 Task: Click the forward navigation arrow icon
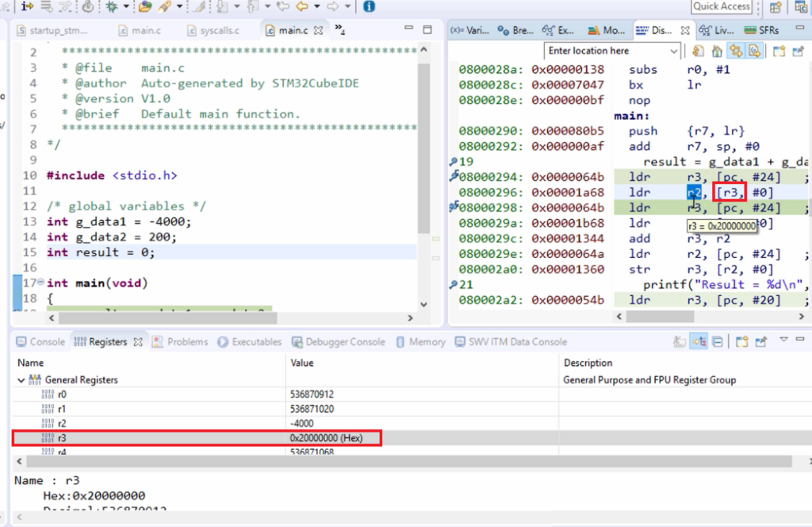333,6
